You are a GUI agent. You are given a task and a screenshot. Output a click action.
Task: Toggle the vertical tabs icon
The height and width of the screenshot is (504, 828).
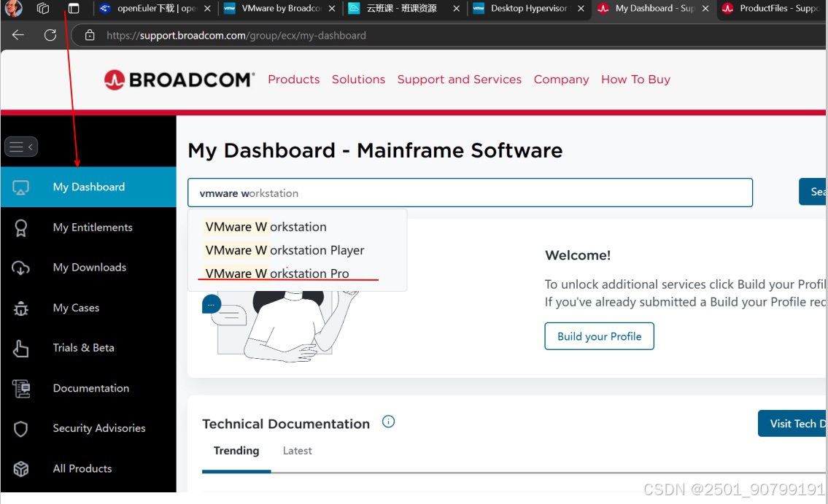click(74, 9)
